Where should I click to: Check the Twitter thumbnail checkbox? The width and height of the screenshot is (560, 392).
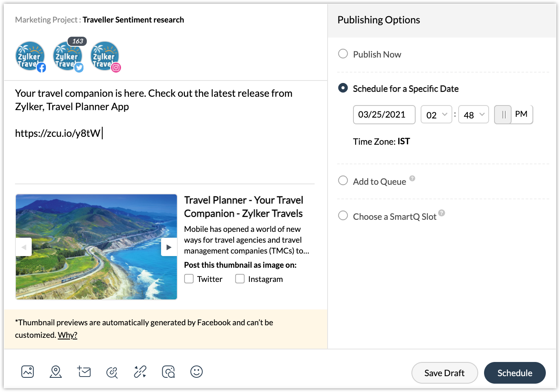tap(189, 279)
